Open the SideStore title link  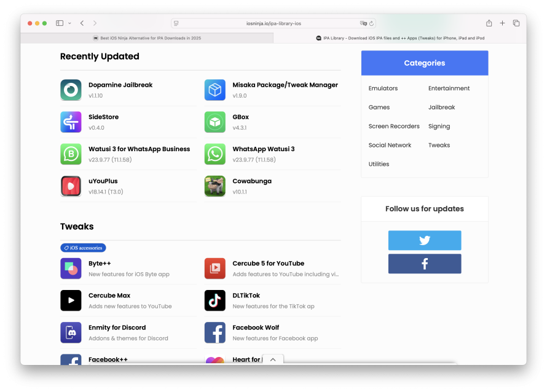click(x=104, y=117)
